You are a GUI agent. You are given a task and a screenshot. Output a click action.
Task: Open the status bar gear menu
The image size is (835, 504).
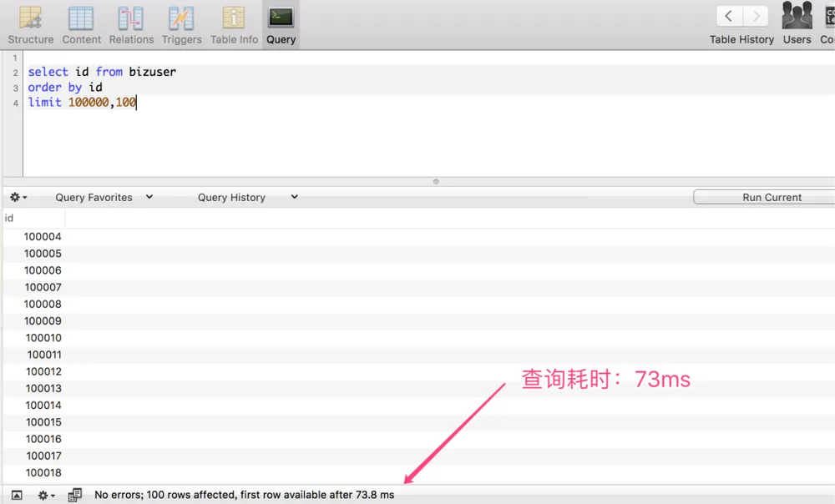click(x=46, y=496)
